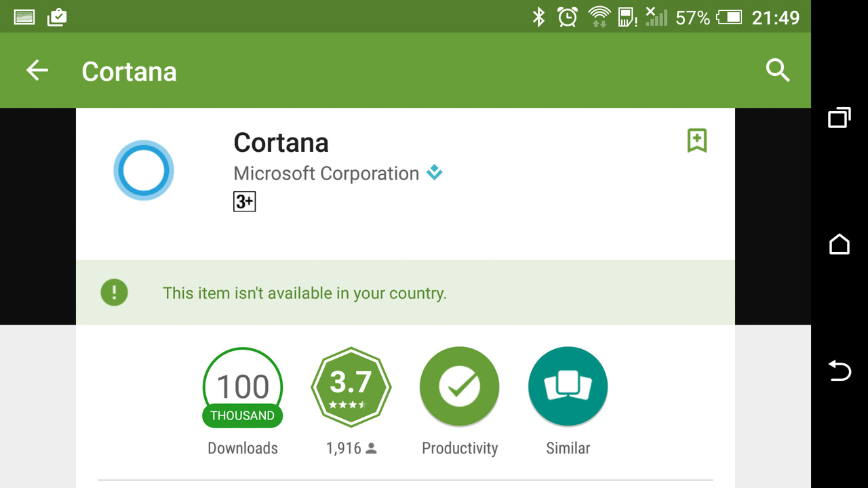Go back with the app bar arrow
Image resolution: width=868 pixels, height=488 pixels.
coord(37,70)
